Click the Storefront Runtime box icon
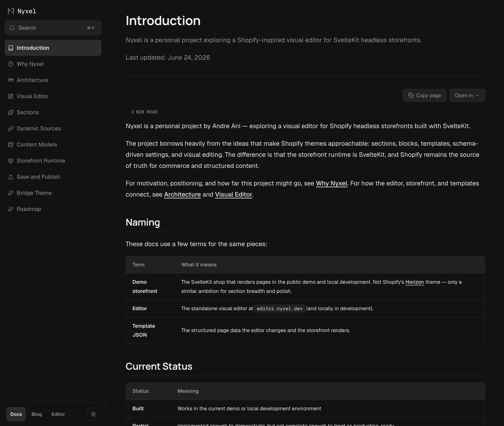This screenshot has width=504, height=426. pos(11,161)
